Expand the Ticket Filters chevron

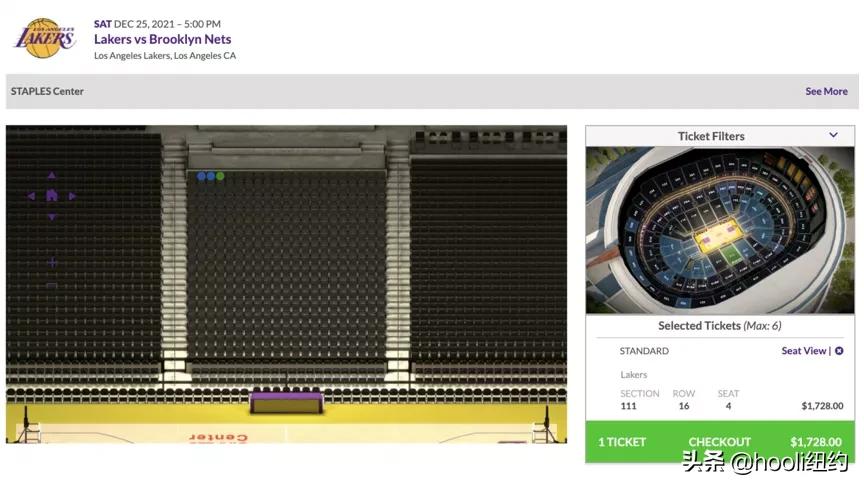coord(833,135)
